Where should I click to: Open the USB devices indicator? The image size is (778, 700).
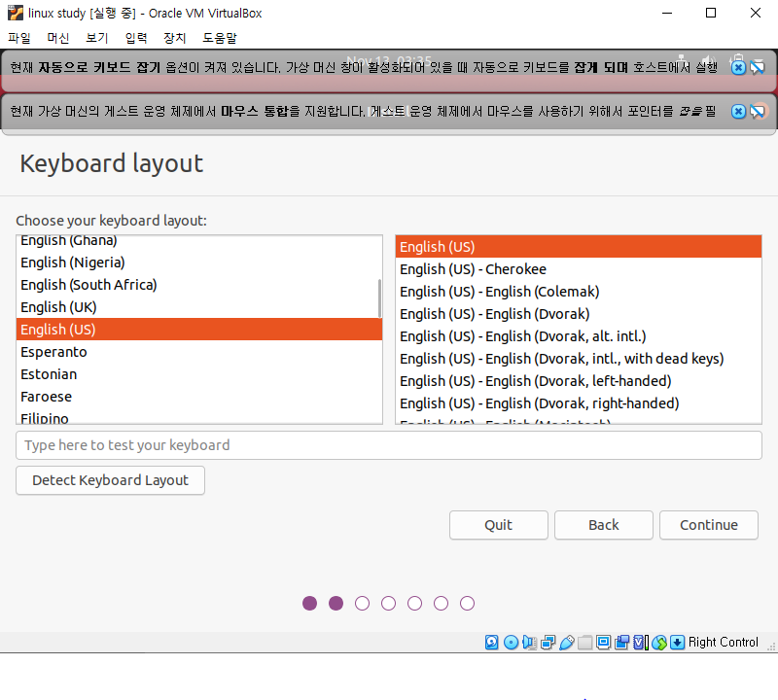tap(566, 642)
